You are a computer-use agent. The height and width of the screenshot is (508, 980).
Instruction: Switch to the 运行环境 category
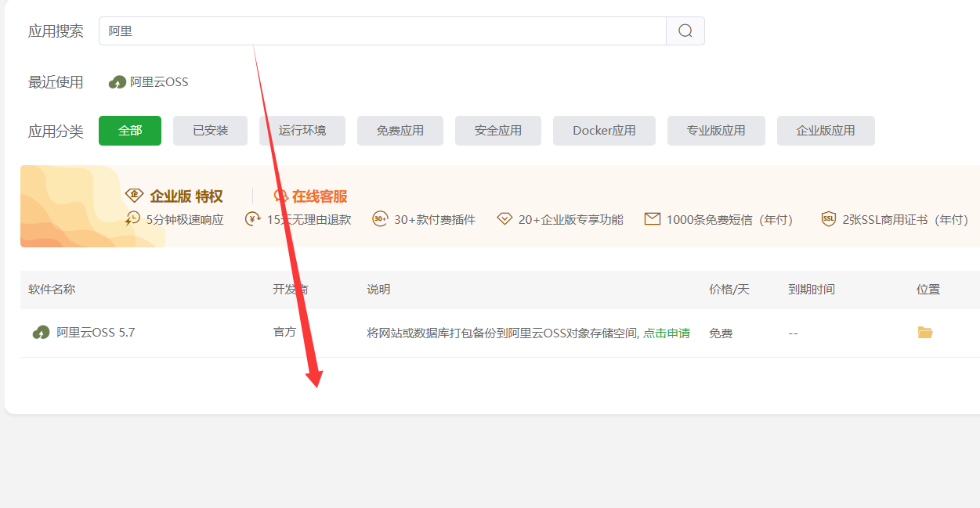(x=302, y=131)
